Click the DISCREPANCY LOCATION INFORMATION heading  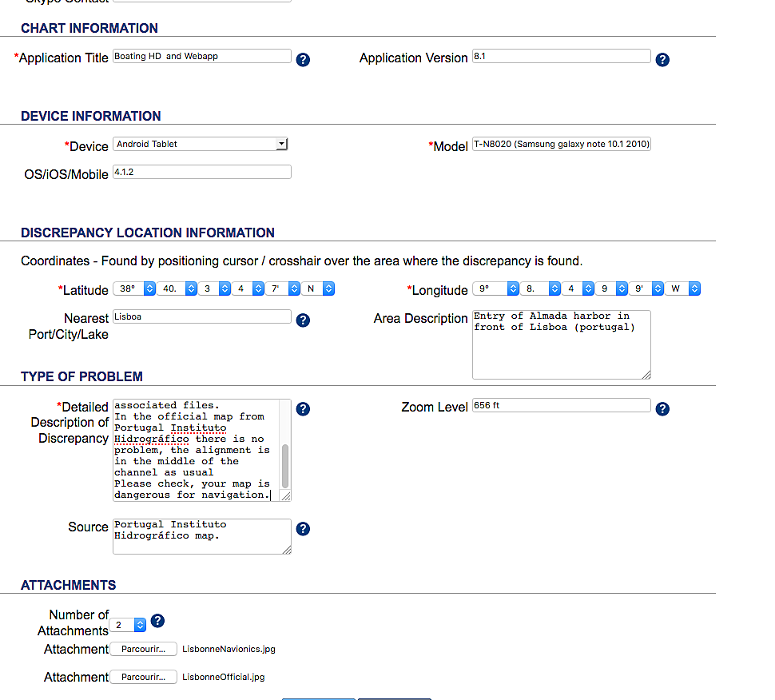(x=148, y=233)
